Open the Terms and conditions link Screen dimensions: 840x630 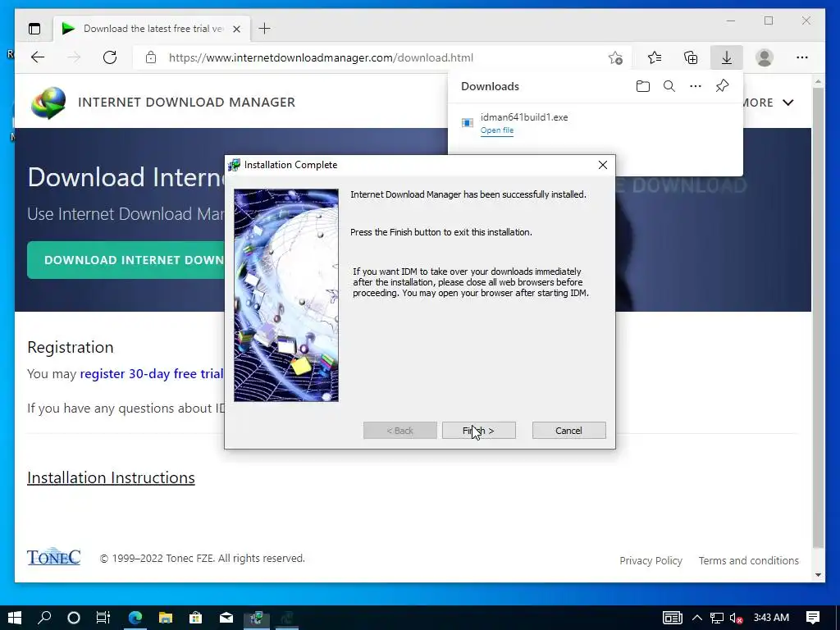click(x=748, y=560)
